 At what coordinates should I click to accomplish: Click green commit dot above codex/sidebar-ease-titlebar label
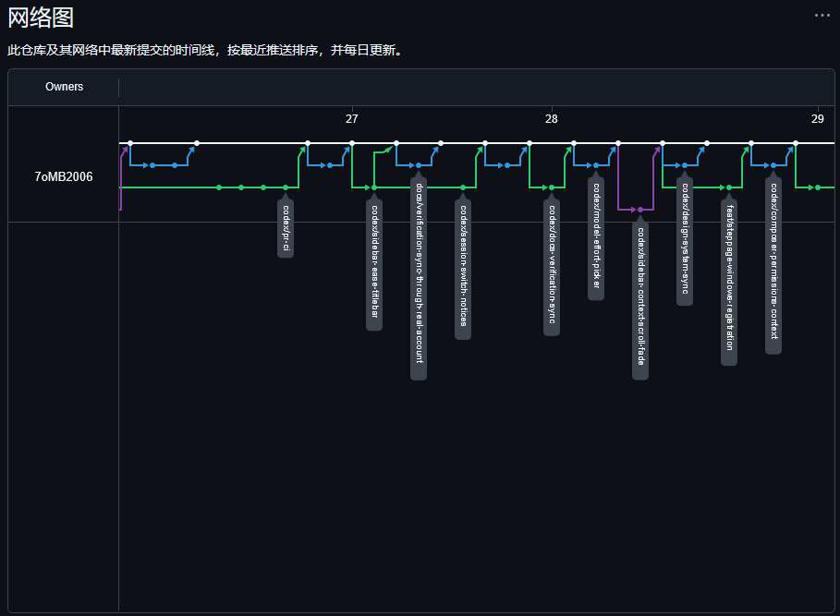[x=374, y=187]
